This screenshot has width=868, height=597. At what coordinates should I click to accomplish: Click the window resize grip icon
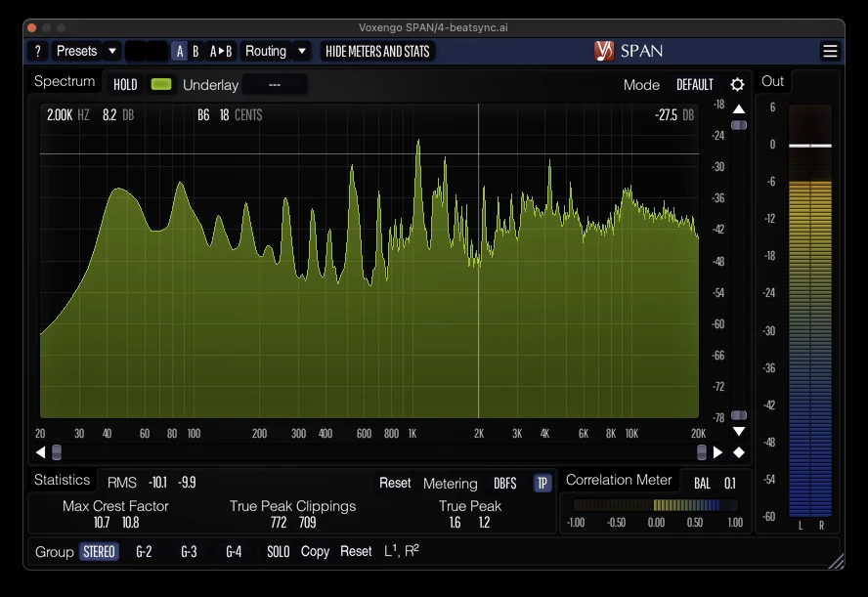836,561
